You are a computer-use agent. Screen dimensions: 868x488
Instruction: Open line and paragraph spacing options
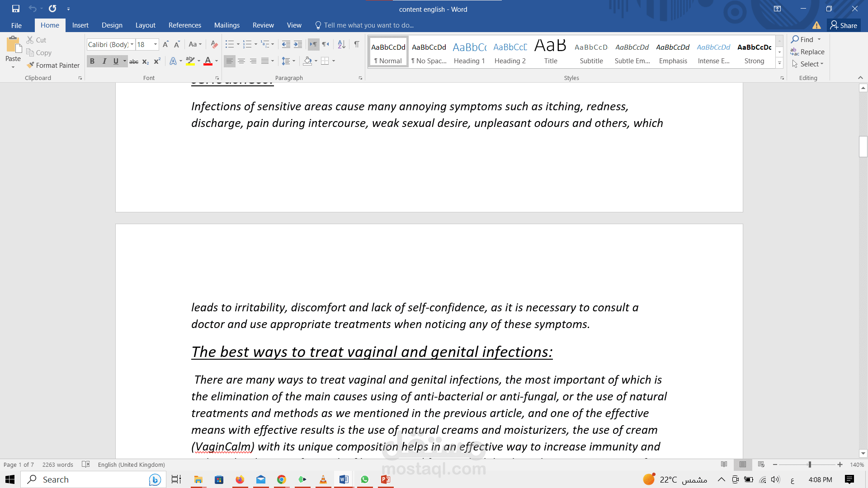[x=288, y=61]
